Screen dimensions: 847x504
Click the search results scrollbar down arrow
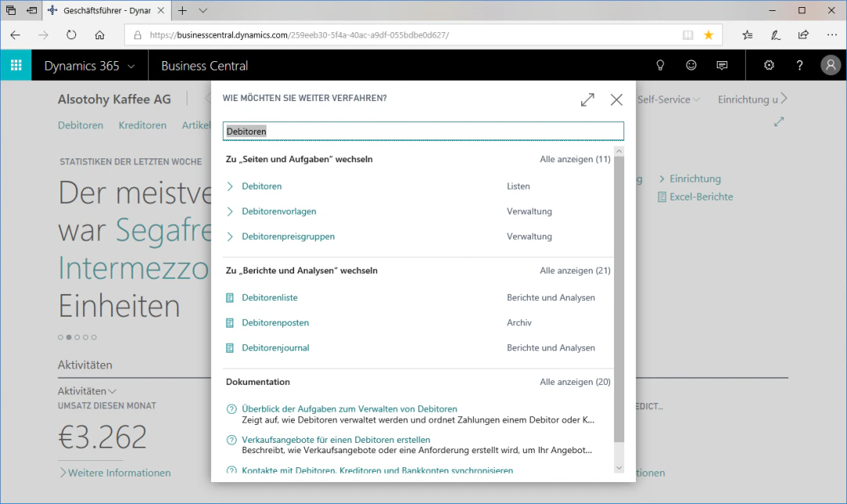click(619, 468)
